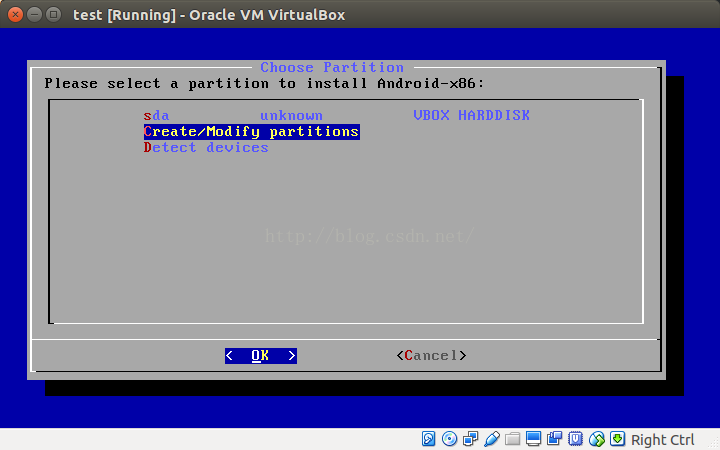Click the Right Ctrl host key label
The image size is (720, 450).
coord(663,440)
